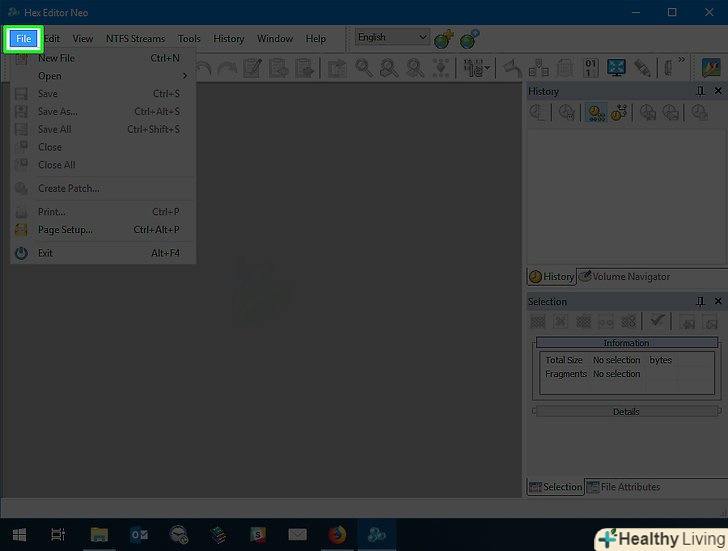
Task: Open the View menu
Action: 83,39
